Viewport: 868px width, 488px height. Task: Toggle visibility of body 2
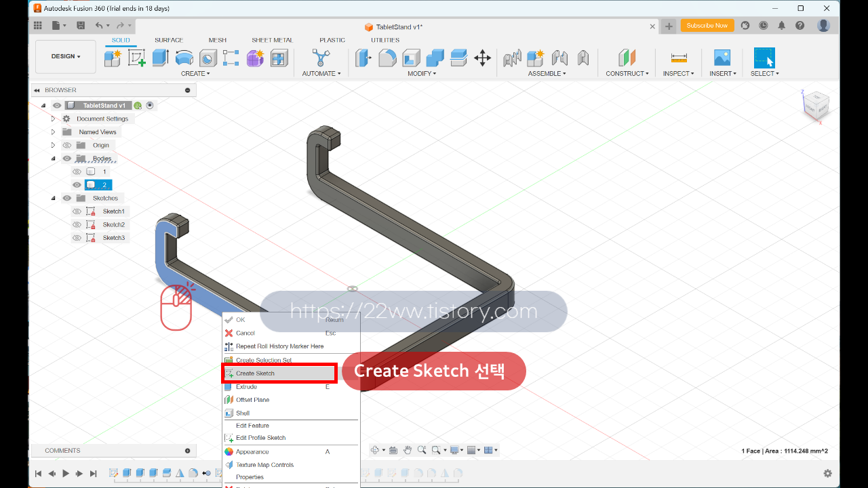click(77, 185)
